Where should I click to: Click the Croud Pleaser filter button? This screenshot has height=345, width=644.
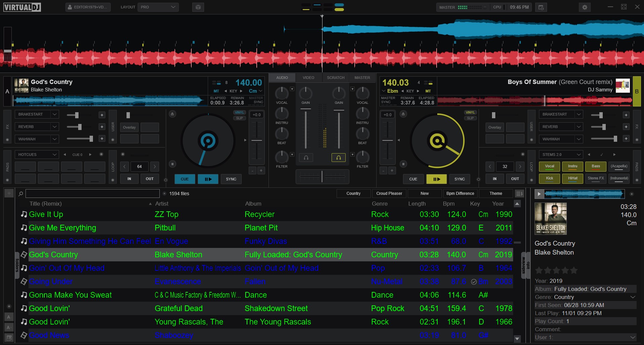389,193
